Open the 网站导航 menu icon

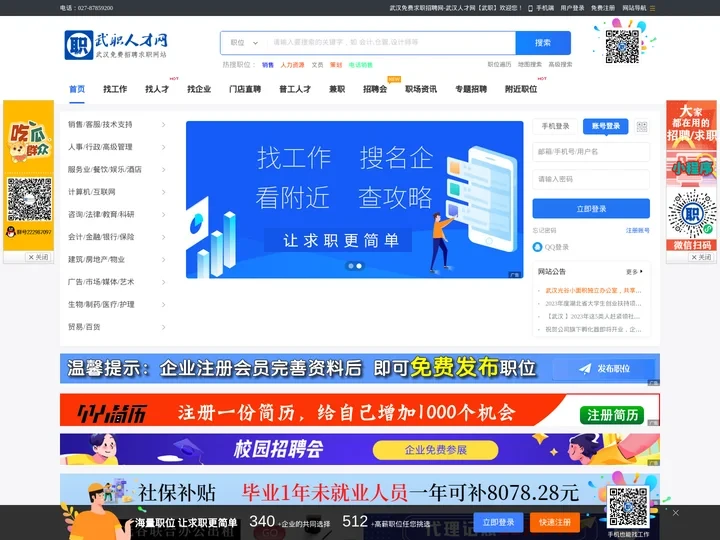[652, 8]
